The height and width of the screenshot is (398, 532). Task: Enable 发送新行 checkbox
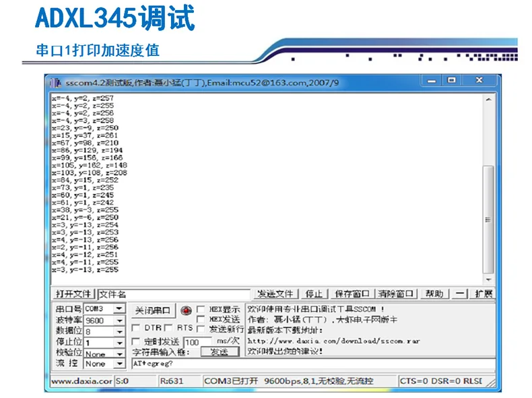[201, 329]
